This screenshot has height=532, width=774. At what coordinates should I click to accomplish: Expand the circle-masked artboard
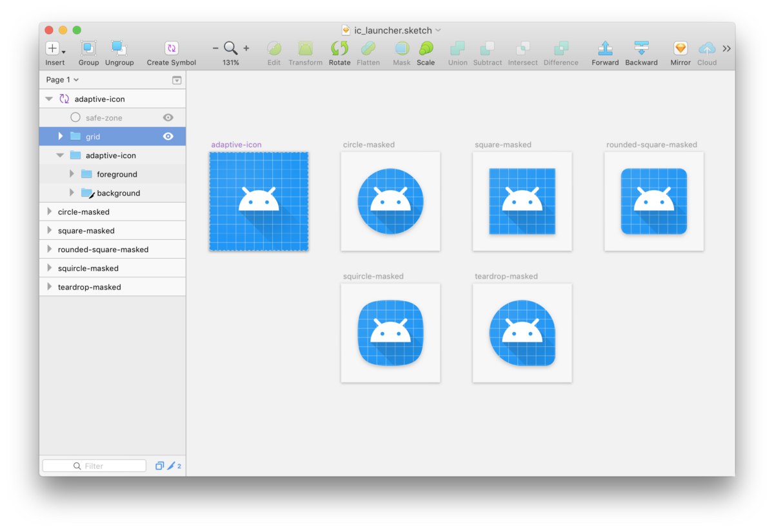(49, 212)
